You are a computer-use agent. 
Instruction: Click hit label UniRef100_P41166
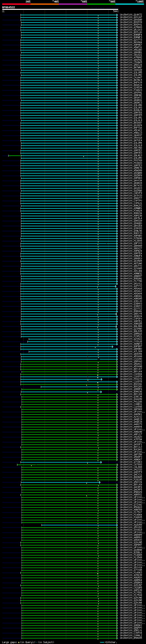(x=131, y=401)
